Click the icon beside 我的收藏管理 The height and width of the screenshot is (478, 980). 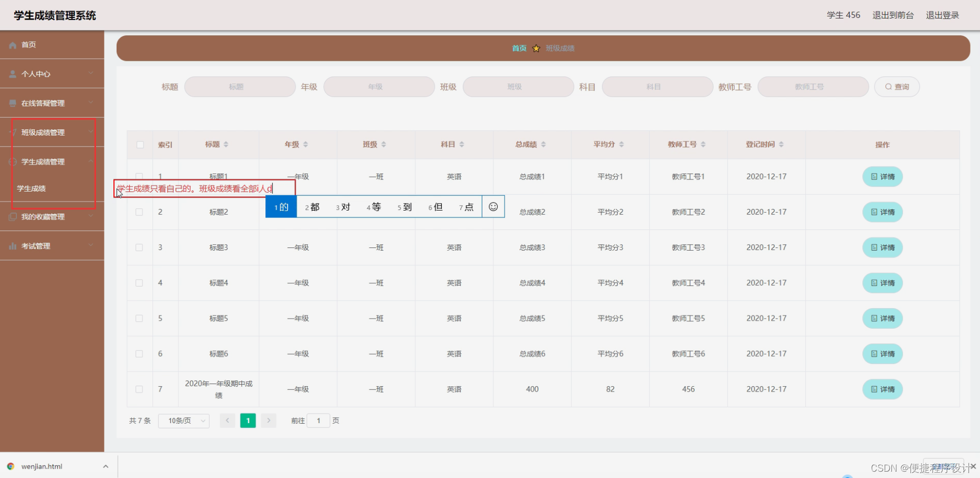(13, 217)
